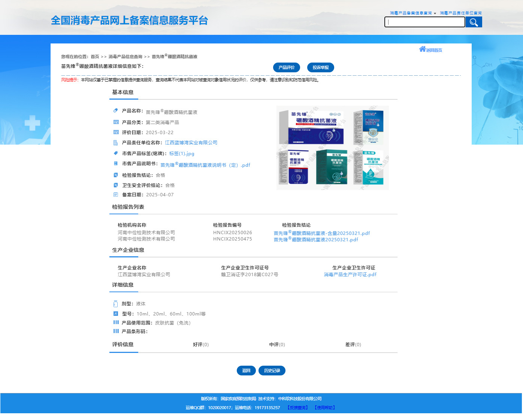Click the magnifier search button
Viewport: 523px width, 420px height.
click(474, 22)
